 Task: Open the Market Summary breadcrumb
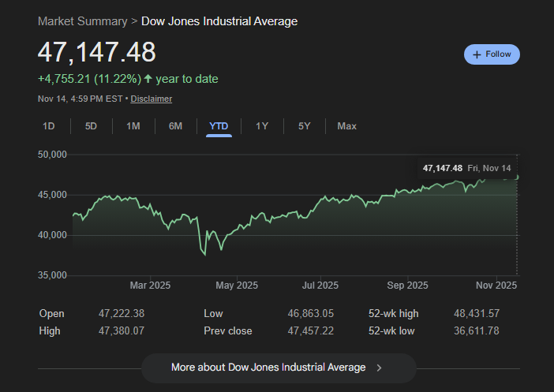(x=82, y=21)
